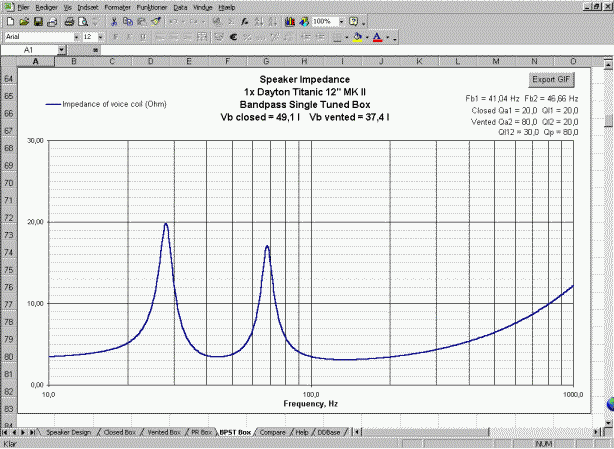Open the Name Box dropdown next to A1
Screen dimensions: 614x449
[61, 50]
